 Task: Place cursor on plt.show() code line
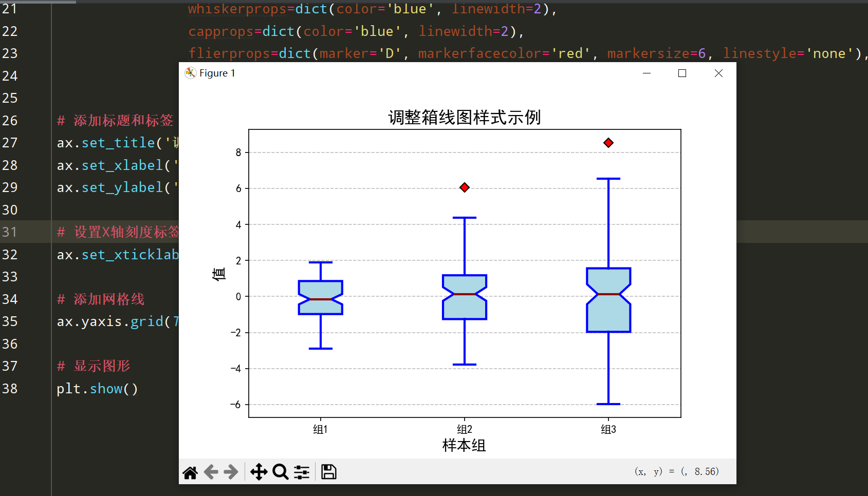pos(97,389)
